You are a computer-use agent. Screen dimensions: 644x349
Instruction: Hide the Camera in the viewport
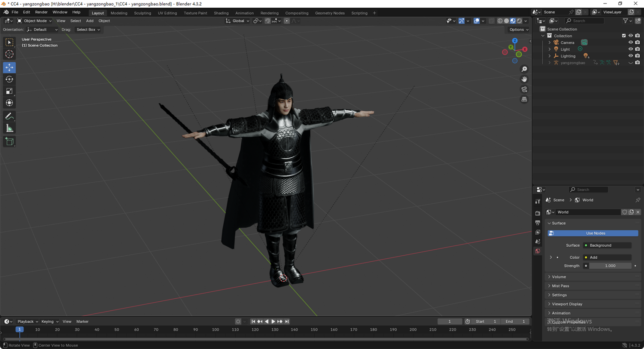[x=631, y=43]
